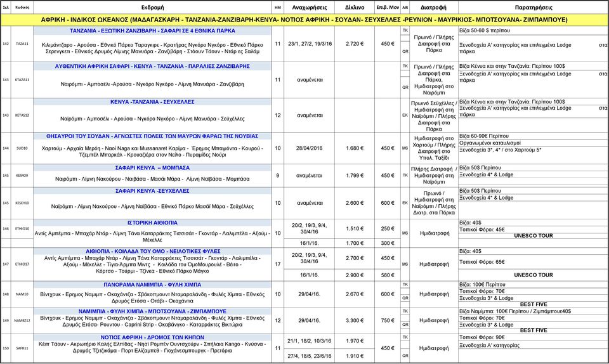
Task: Select the yellow 'ΑΦΡΙΚΗ - ΙΝΔΙΚΟΣ ΩΚΕΑΝΟΣ' section banner
Action: [x=304, y=20]
